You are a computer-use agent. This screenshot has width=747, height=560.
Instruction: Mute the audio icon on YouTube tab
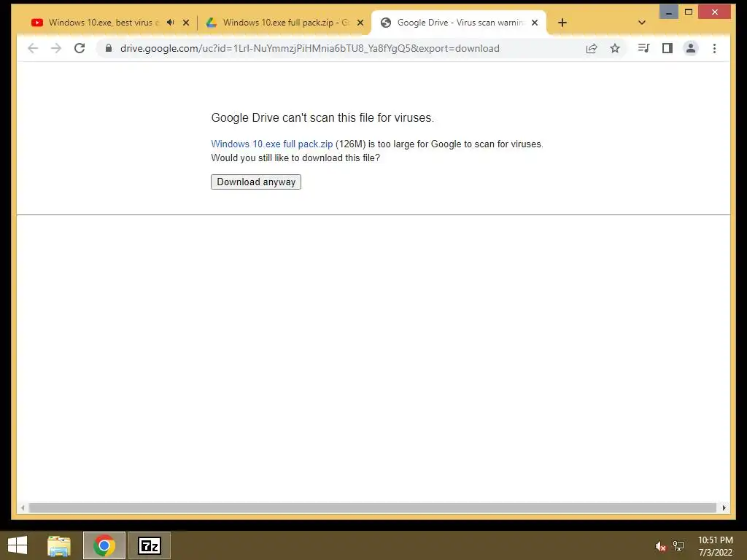point(170,23)
